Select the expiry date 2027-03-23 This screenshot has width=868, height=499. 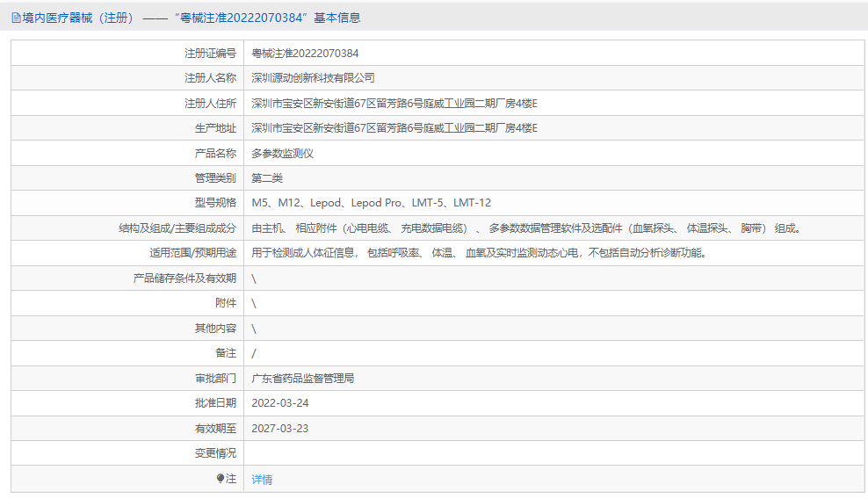(x=280, y=428)
